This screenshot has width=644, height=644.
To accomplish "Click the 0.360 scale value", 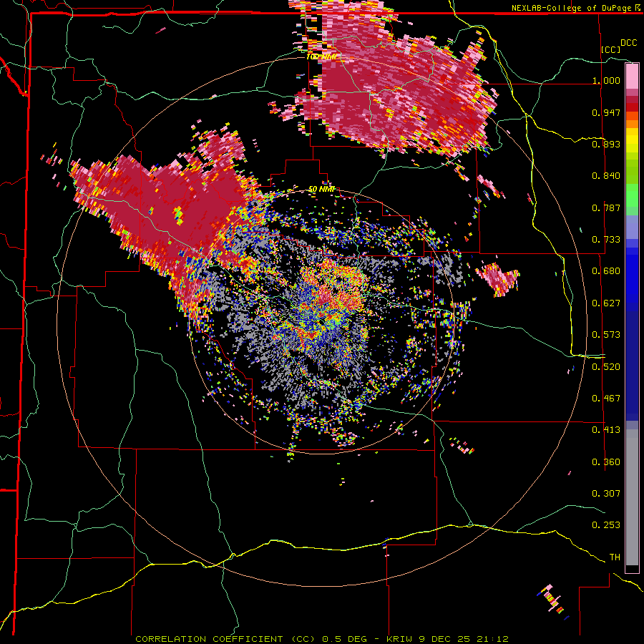I will (x=606, y=462).
